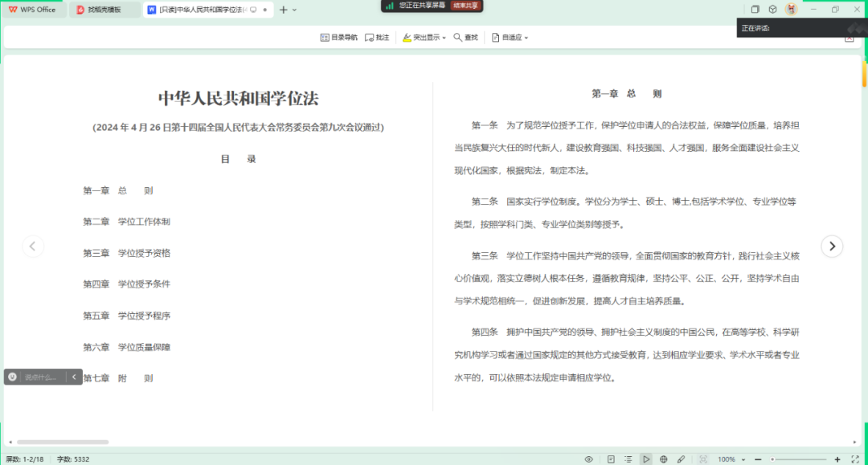Click the 第二章 学位工作体制 entry
The height and width of the screenshot is (465, 868).
click(127, 222)
